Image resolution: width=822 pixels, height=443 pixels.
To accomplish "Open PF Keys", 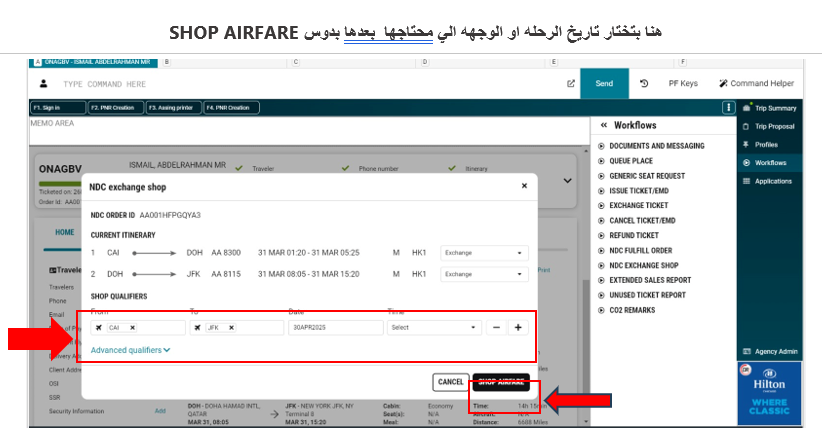I will click(x=683, y=83).
